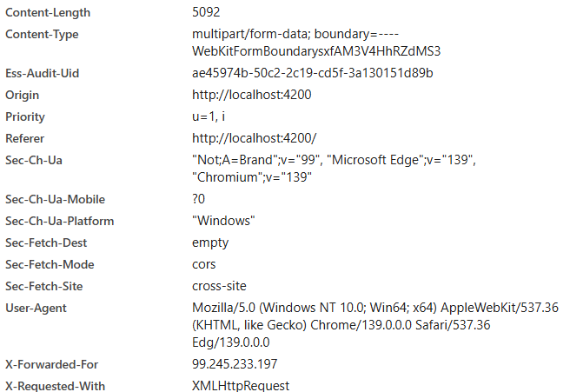Screen dimensions: 570x392
Task: Click the u=1, i priority value
Action: [209, 116]
